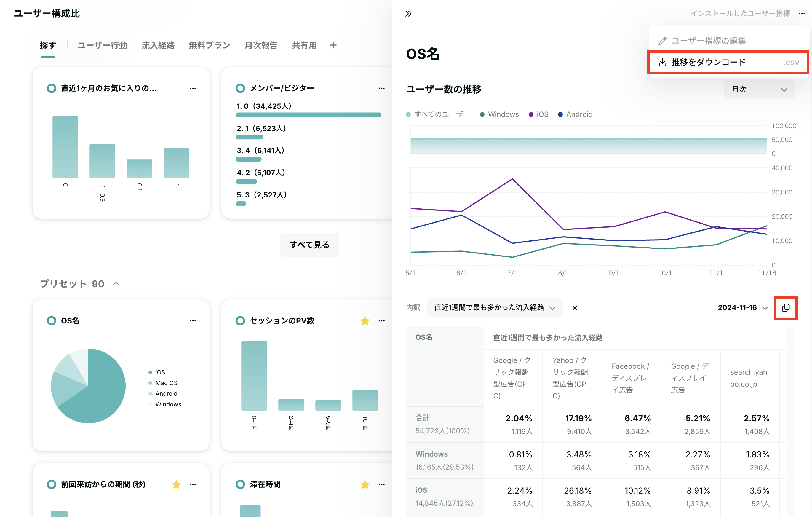Click the インストールしたユーザー指標 label

[740, 14]
